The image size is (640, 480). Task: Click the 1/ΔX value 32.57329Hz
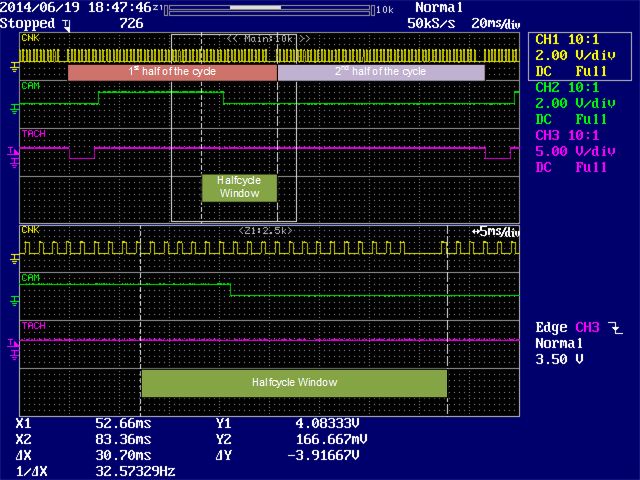click(x=135, y=471)
